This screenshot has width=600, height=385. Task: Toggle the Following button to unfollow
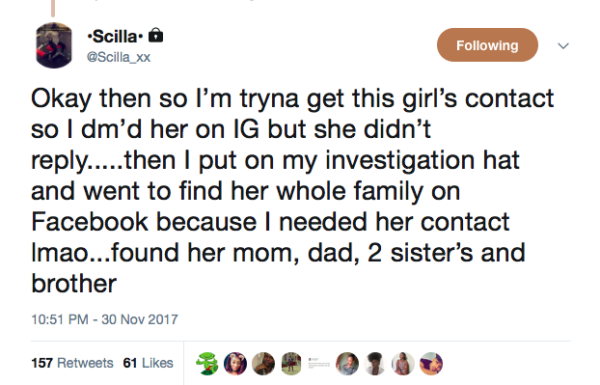[488, 45]
